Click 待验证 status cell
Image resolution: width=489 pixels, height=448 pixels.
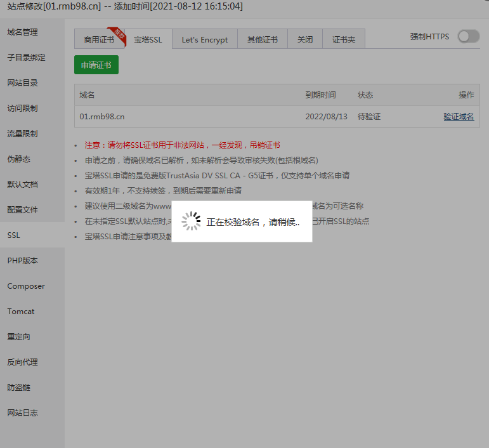click(369, 116)
